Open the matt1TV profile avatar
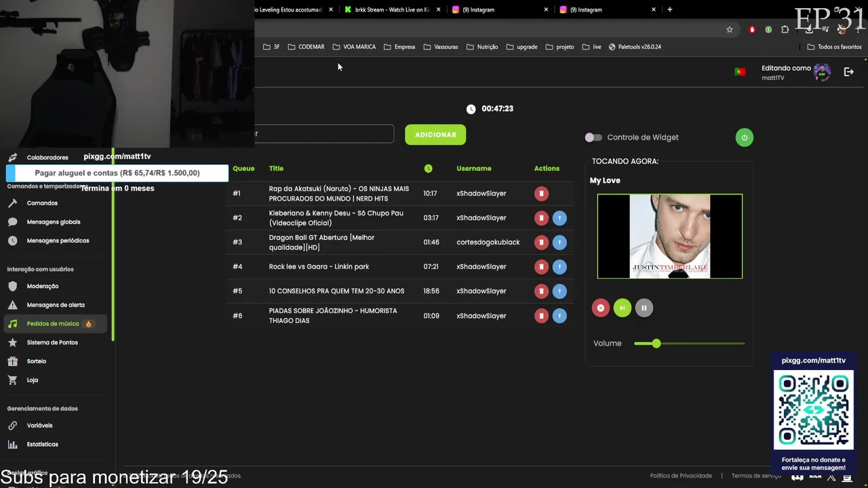The width and height of the screenshot is (868, 488). point(822,73)
